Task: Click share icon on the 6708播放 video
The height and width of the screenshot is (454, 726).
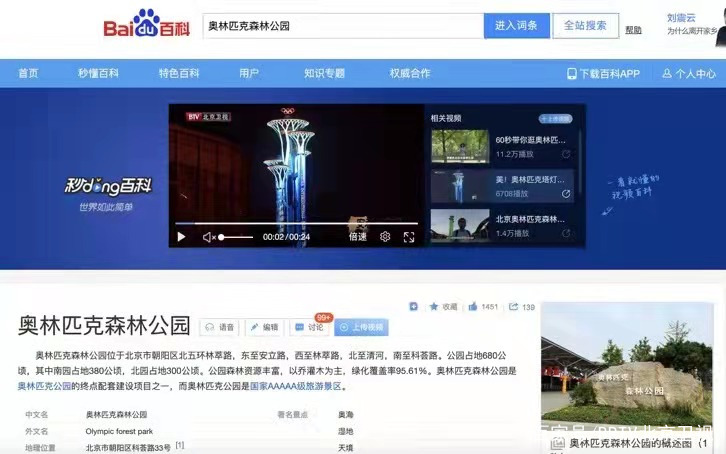Action: click(x=566, y=193)
